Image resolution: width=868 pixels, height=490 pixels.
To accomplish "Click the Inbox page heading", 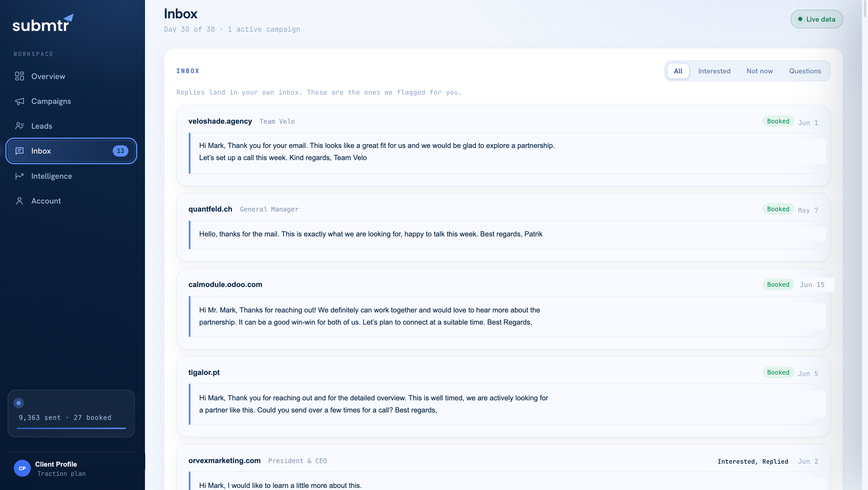I will pyautogui.click(x=180, y=14).
